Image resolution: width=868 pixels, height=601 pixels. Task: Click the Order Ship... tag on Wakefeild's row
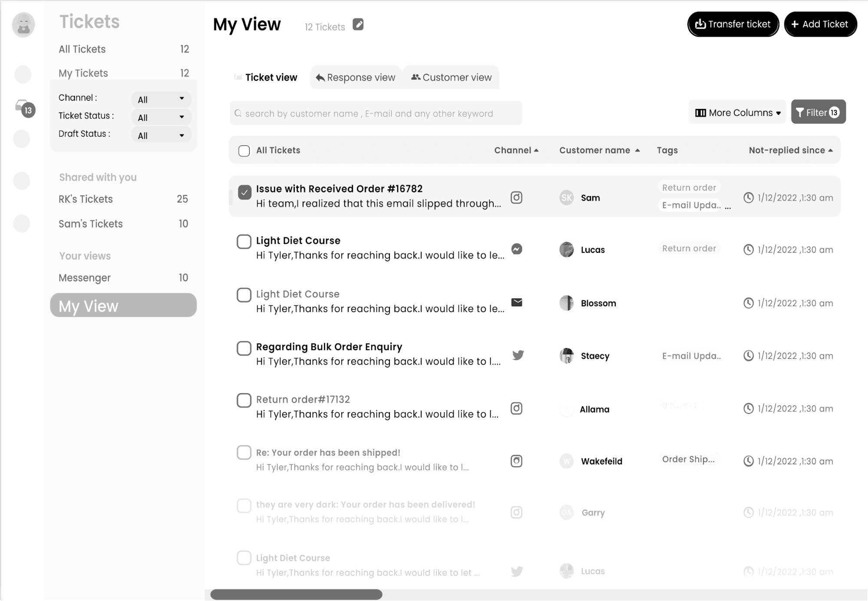(688, 459)
